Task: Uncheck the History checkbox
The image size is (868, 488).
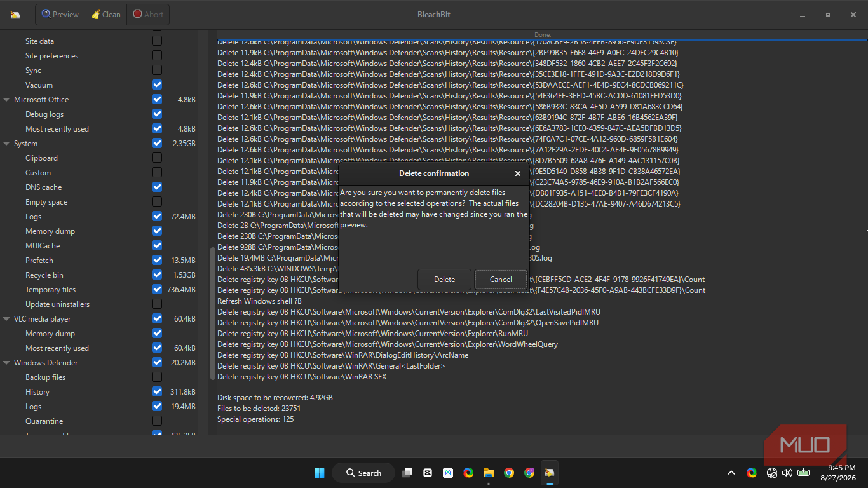Action: (157, 392)
